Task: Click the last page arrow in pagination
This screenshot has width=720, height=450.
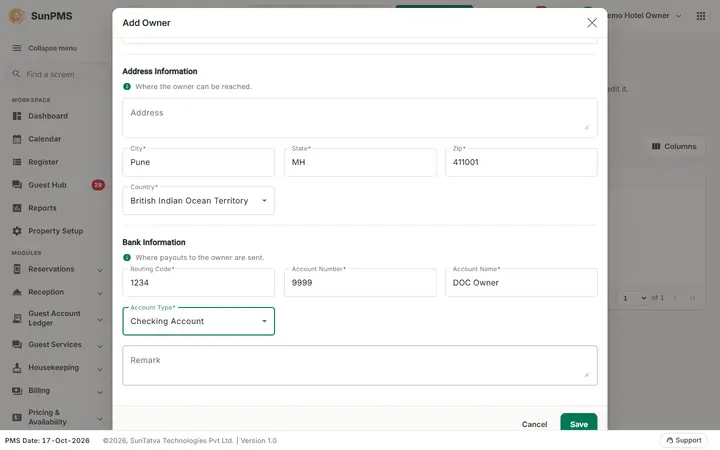Action: coord(692,298)
